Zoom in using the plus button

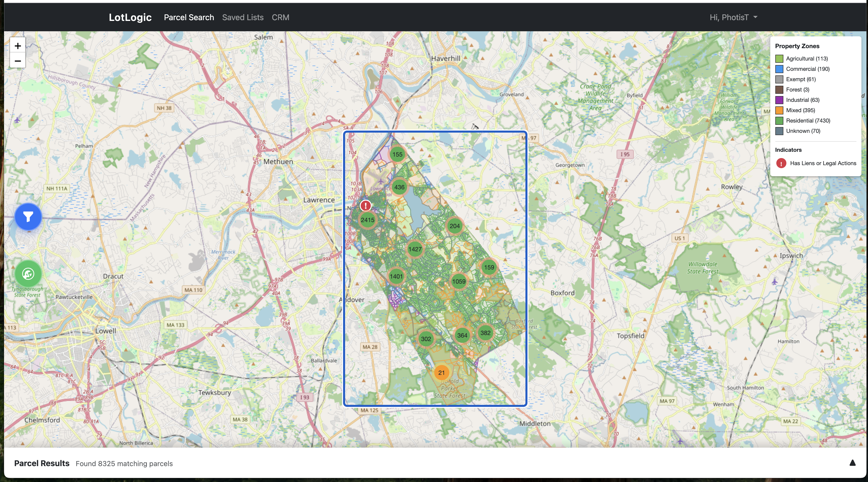pyautogui.click(x=18, y=46)
